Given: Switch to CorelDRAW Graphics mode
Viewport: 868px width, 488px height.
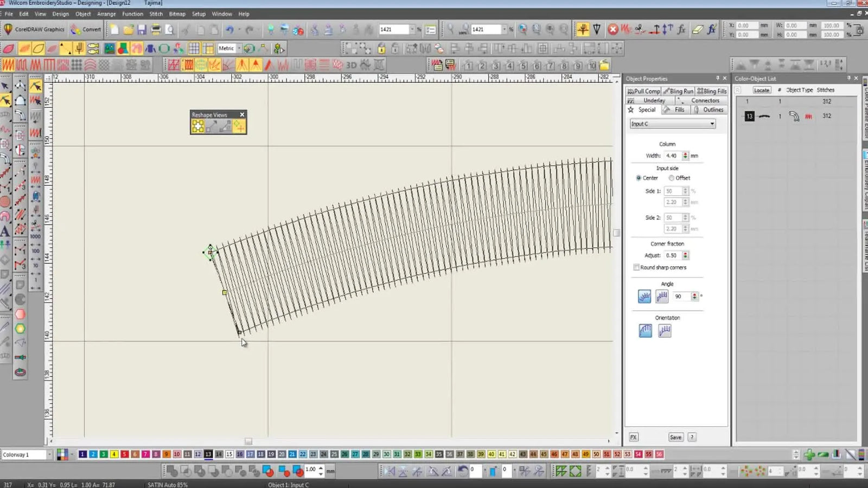Looking at the screenshot, I should tap(34, 29).
